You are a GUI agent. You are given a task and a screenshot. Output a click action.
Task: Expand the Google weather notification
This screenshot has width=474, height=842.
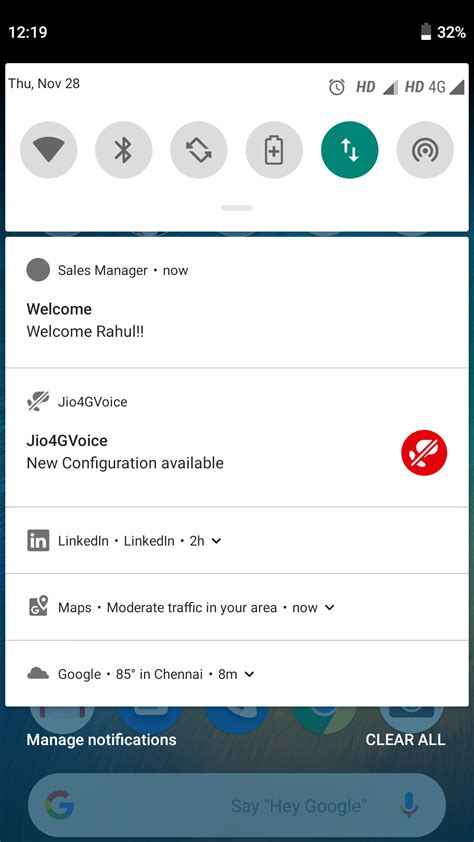[249, 674]
